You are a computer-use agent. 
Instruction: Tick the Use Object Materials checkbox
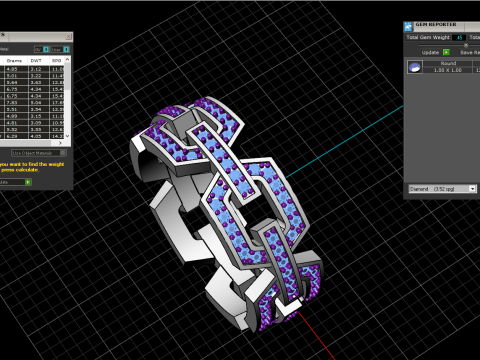tap(63, 153)
